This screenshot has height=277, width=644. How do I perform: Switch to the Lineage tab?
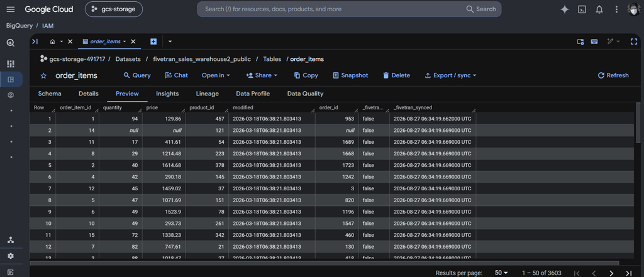[x=208, y=94]
